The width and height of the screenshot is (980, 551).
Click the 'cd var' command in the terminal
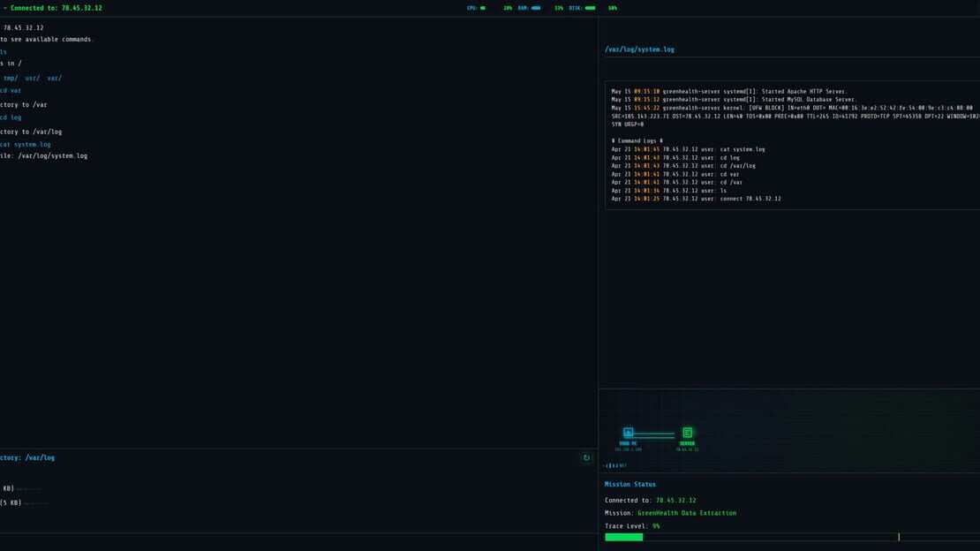11,91
